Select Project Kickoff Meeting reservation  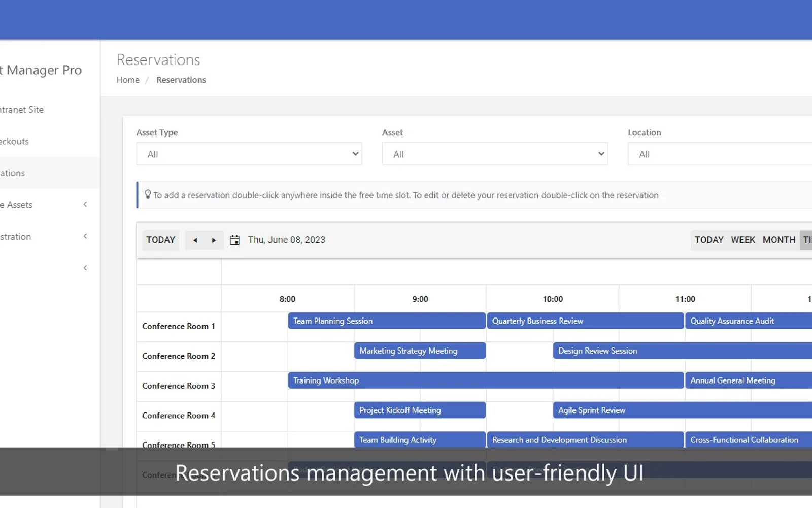(x=420, y=410)
